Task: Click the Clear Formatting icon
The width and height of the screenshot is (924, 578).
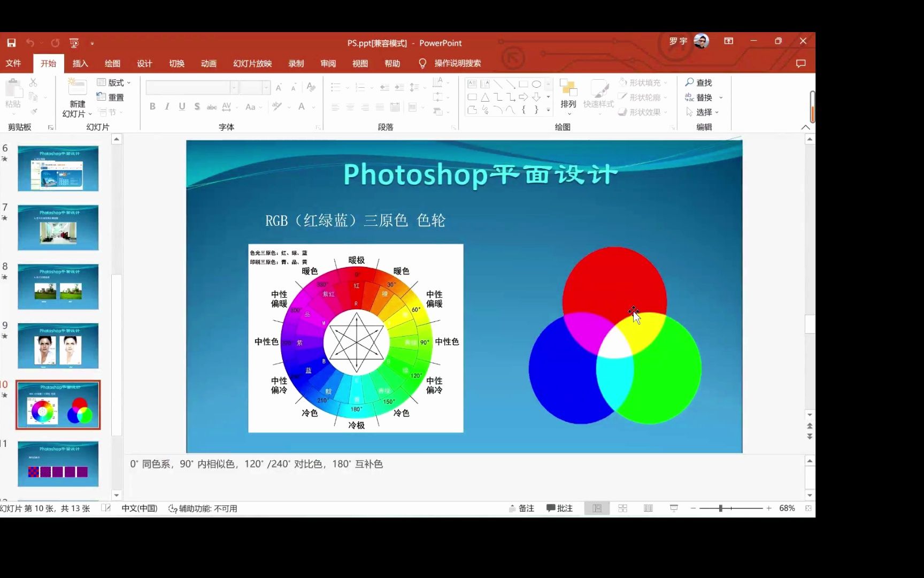Action: 311,87
